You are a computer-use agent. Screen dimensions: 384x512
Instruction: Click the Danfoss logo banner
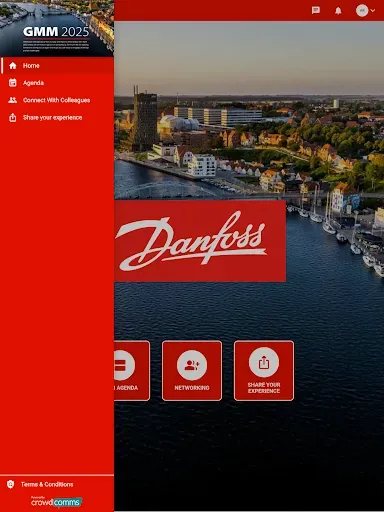point(200,241)
